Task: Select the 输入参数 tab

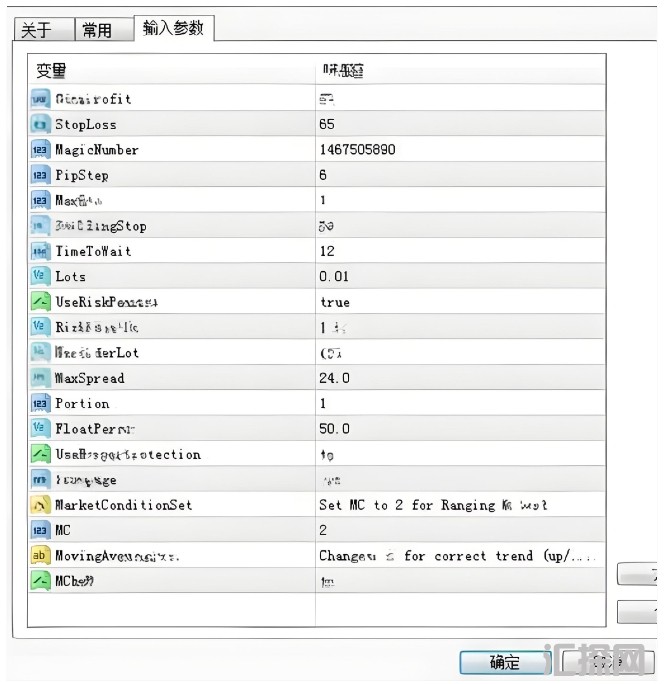Action: (x=174, y=28)
